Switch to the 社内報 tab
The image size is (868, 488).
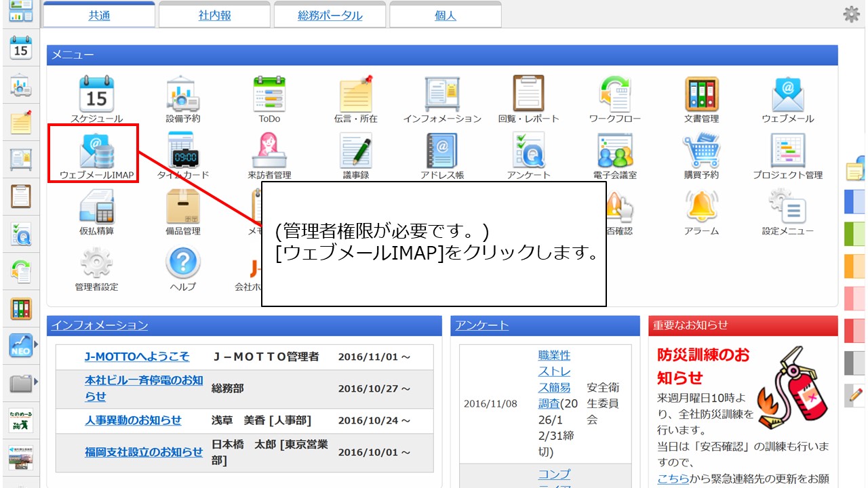click(x=214, y=16)
